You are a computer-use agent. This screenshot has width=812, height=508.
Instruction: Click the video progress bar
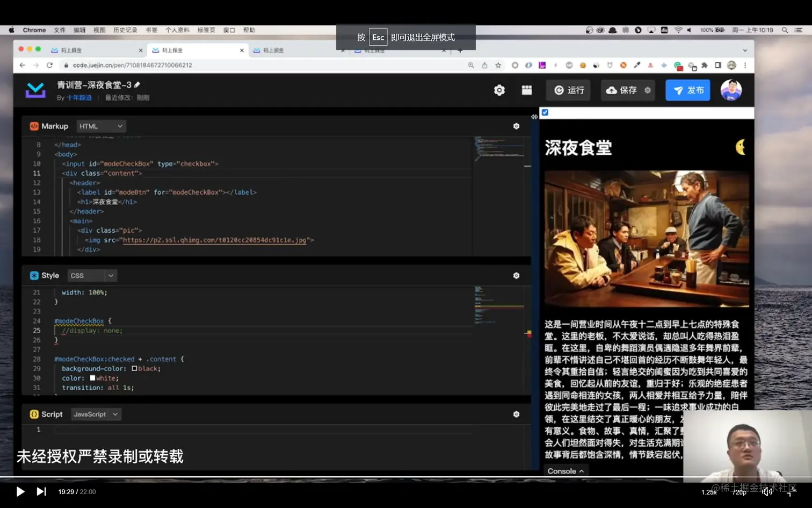click(x=406, y=477)
